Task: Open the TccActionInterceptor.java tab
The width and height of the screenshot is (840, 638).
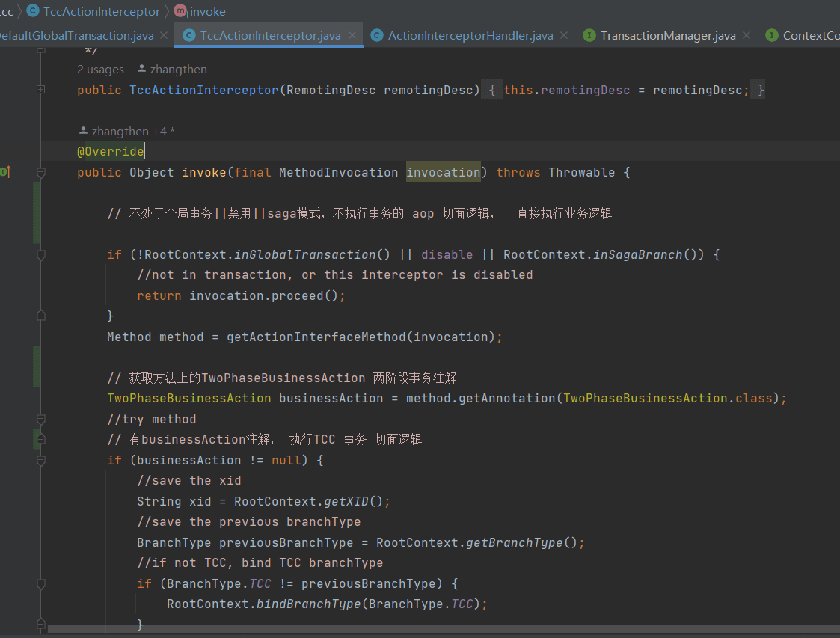Action: tap(270, 35)
